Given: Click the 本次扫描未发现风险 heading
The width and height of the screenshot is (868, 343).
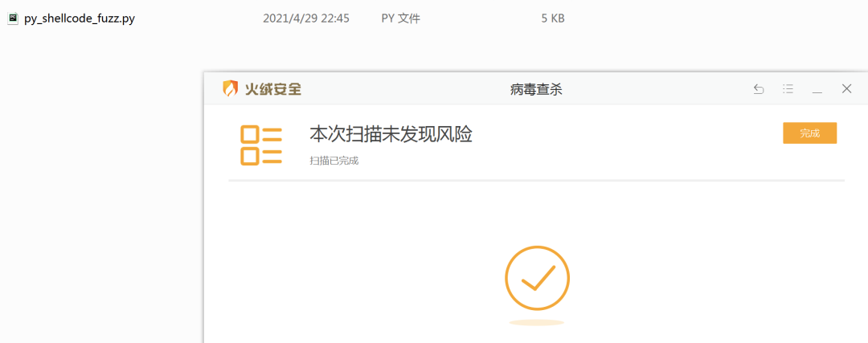Looking at the screenshot, I should click(x=391, y=134).
